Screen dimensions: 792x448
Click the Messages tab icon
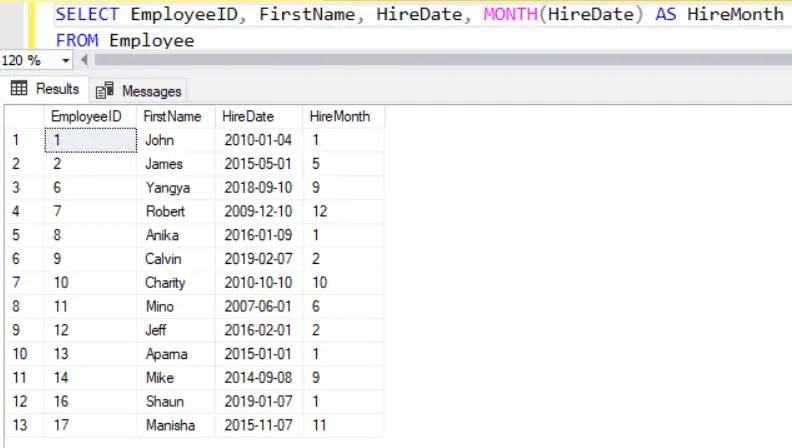102,91
